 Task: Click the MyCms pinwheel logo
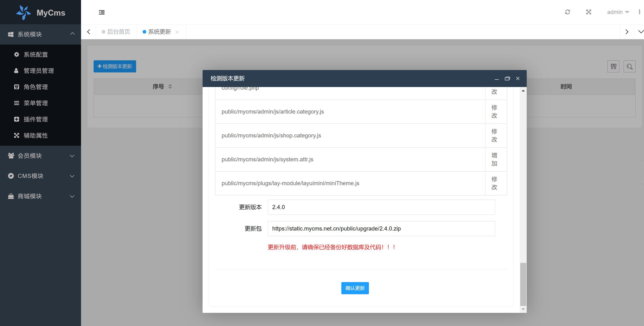(23, 13)
